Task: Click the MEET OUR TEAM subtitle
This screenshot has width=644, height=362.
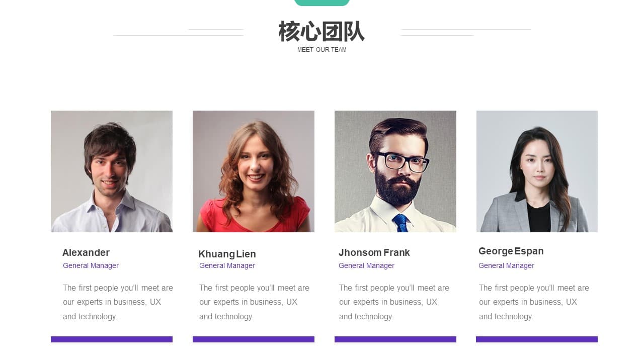Action: (x=322, y=50)
